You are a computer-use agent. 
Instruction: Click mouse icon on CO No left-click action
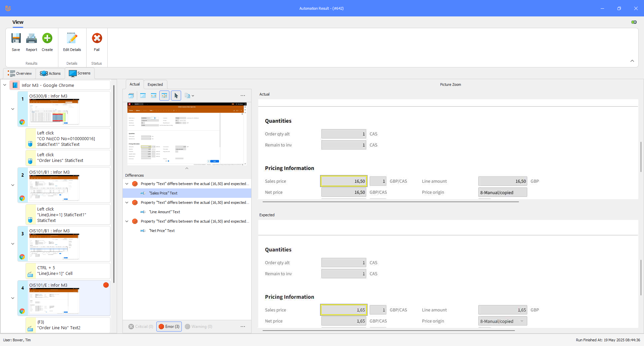(x=30, y=144)
